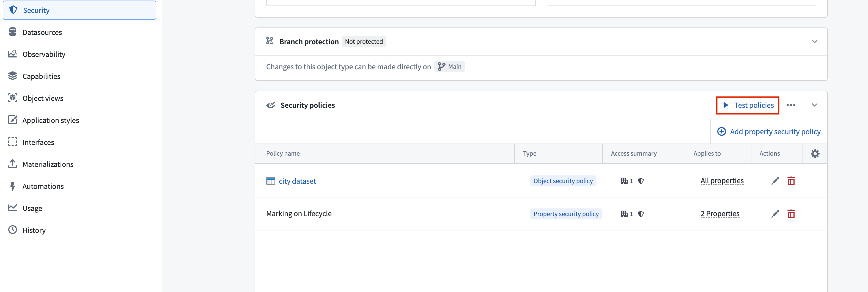Viewport: 868px width, 292px height.
Task: Click the Interfaces dashed-square icon
Action: point(13,142)
